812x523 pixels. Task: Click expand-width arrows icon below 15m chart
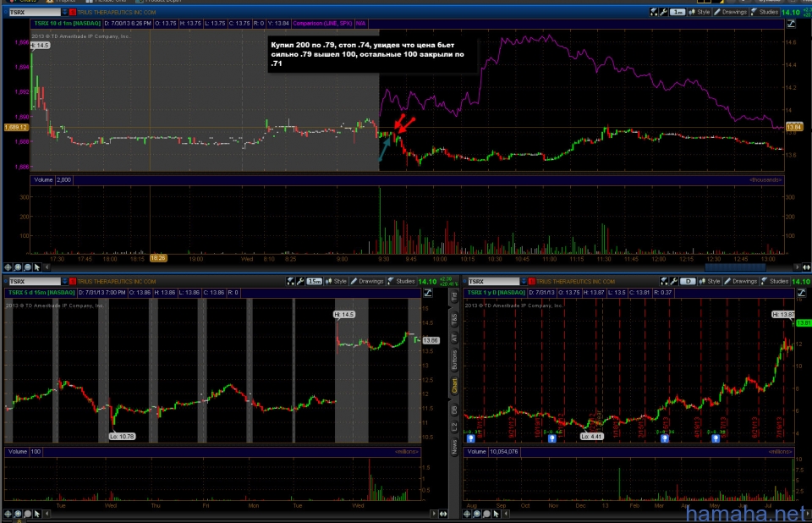(x=443, y=514)
